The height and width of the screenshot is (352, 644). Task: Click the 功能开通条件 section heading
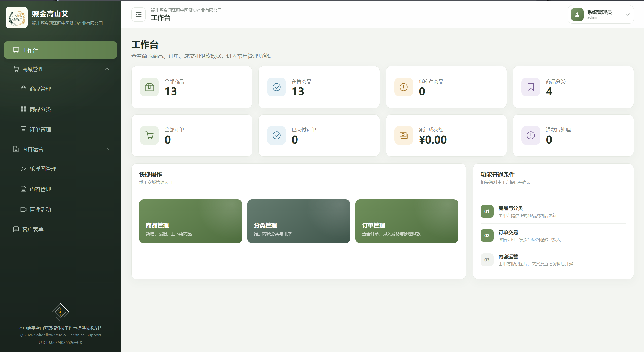pos(498,174)
